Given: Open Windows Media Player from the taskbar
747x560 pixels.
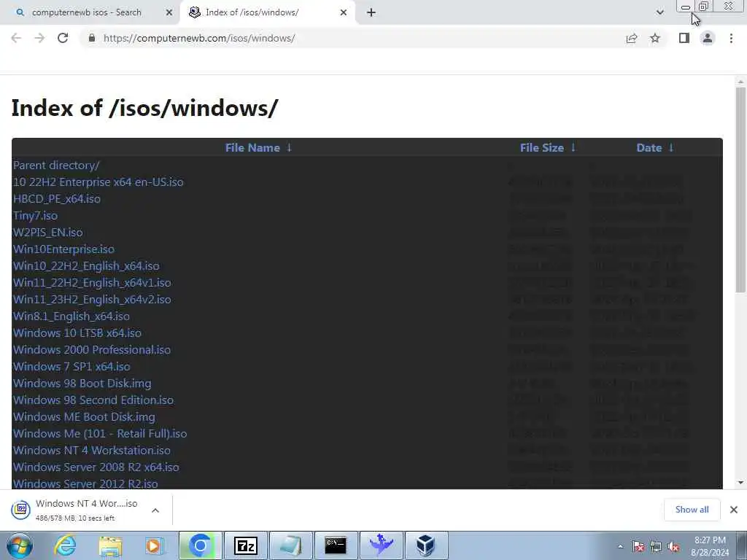Looking at the screenshot, I should (x=154, y=545).
